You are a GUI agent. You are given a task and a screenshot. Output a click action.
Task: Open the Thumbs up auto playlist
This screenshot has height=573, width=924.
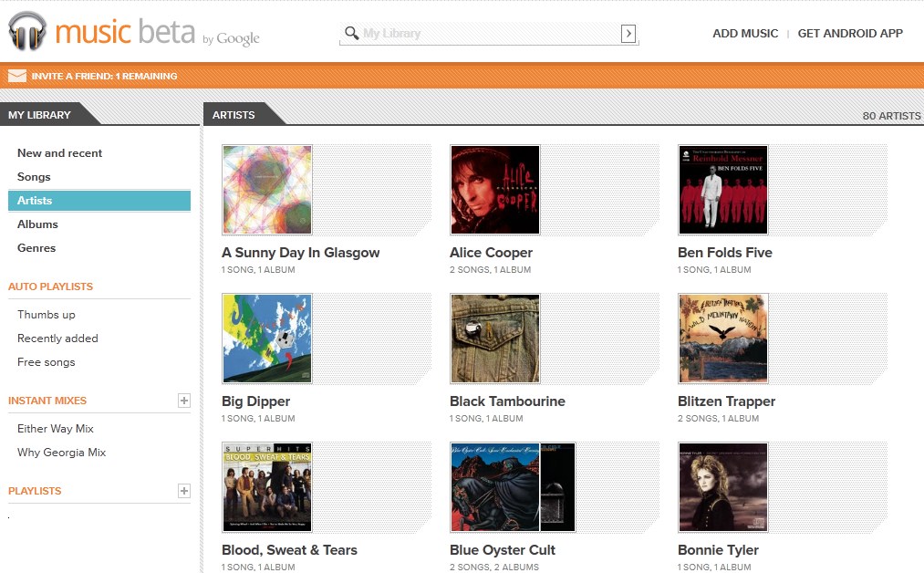pyautogui.click(x=46, y=315)
